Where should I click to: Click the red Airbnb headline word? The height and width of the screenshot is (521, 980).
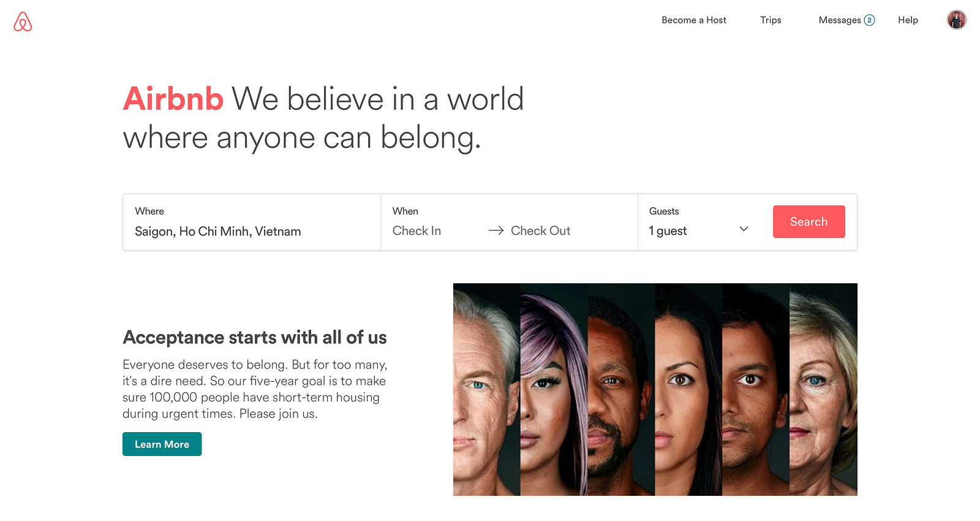tap(173, 99)
